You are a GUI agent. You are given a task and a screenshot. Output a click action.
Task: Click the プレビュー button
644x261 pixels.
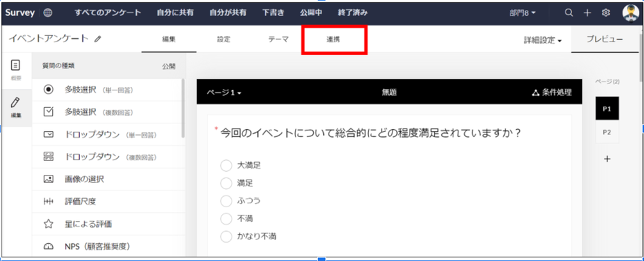(x=605, y=39)
